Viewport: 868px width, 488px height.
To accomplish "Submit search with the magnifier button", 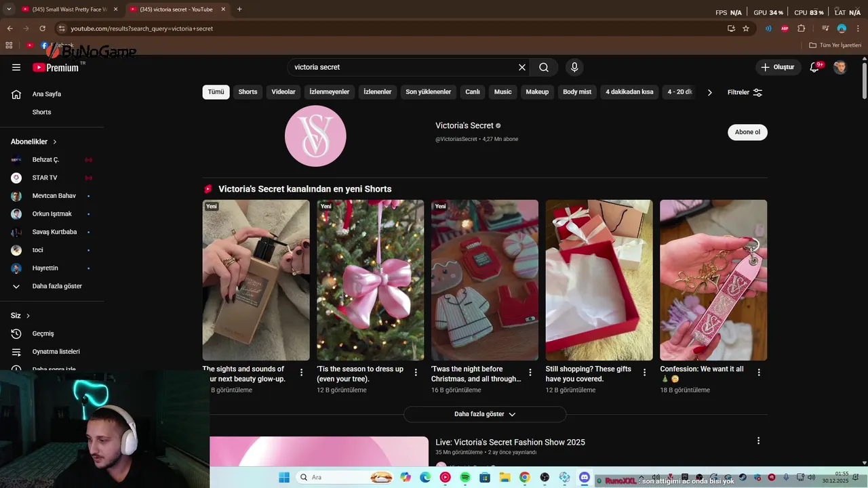I will coord(544,67).
